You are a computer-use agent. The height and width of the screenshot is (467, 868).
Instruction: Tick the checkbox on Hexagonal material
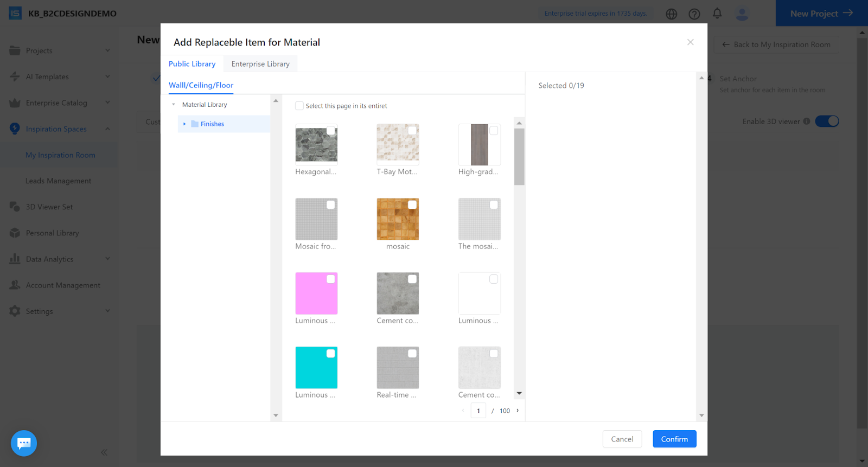[x=330, y=131]
